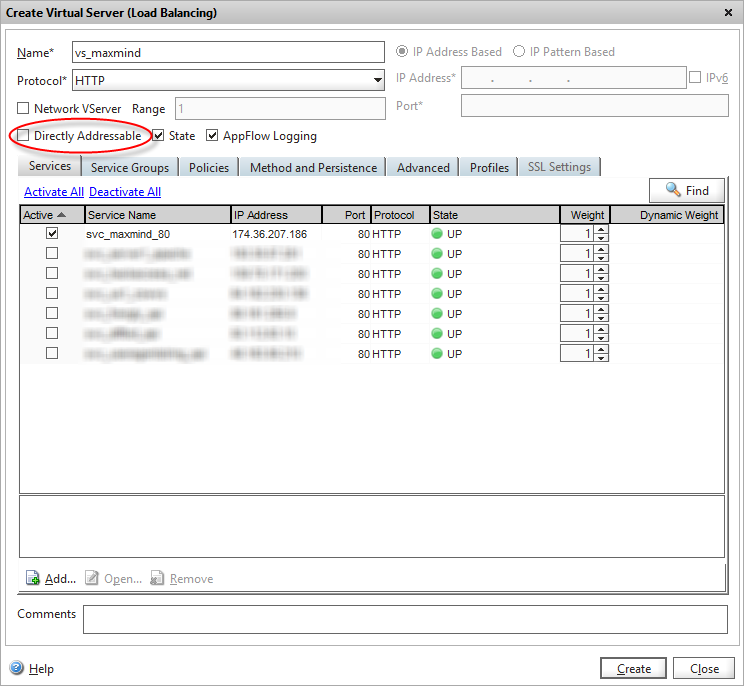
Task: Toggle the Network VServer checkbox
Action: pos(24,108)
